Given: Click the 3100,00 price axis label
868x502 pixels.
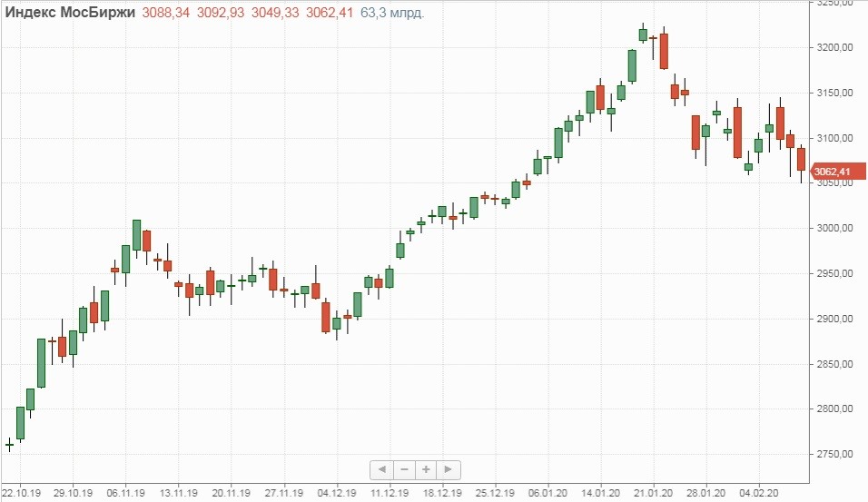Looking at the screenshot, I should [834, 138].
